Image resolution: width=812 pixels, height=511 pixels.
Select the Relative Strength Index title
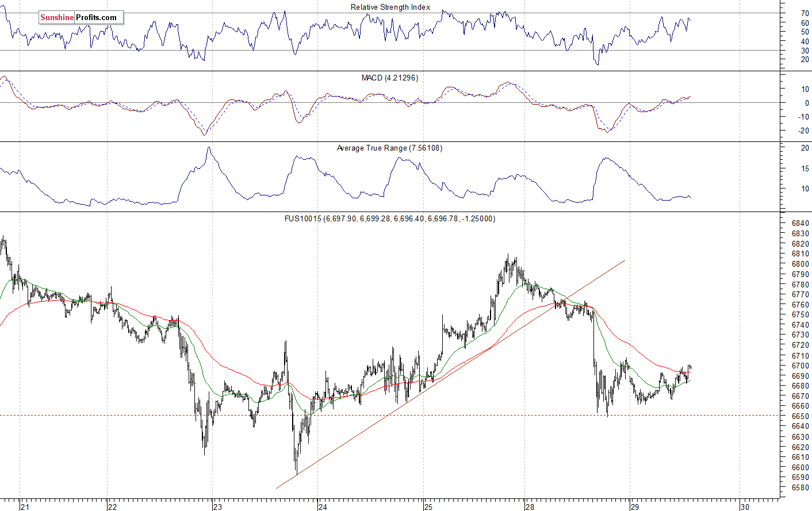point(390,7)
